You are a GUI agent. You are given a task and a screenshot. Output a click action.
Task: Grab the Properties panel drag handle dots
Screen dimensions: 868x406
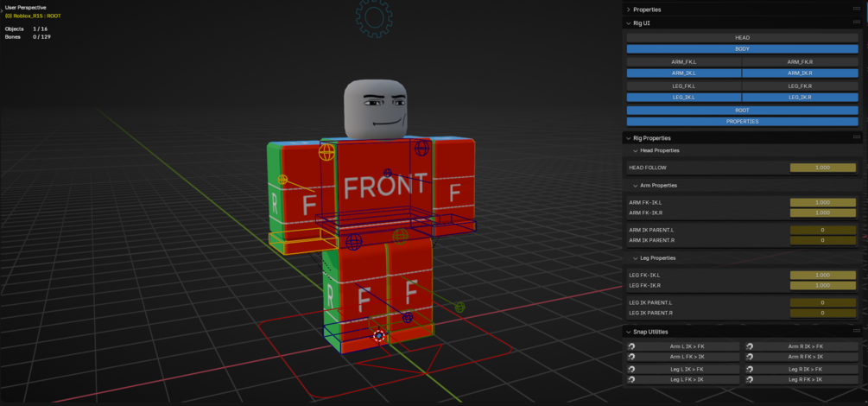click(x=857, y=10)
